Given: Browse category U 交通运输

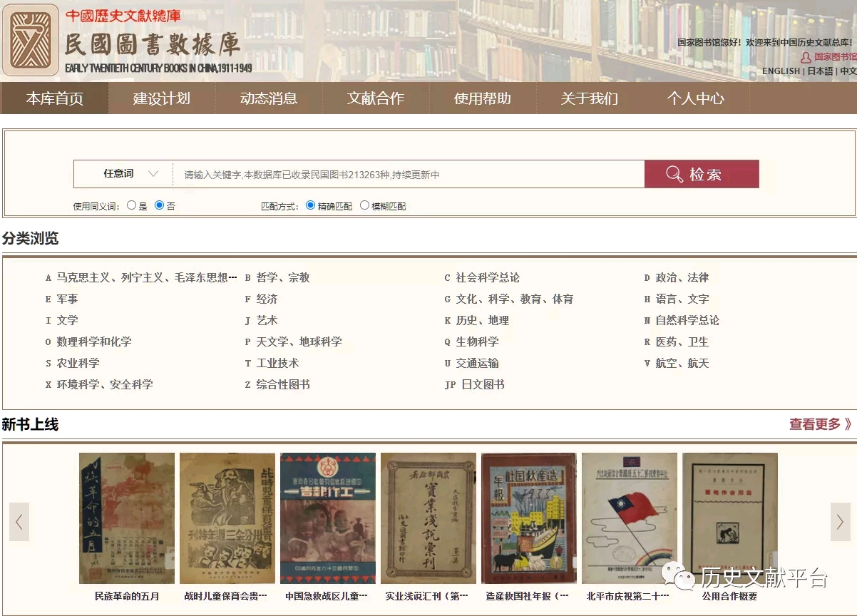Looking at the screenshot, I should tap(471, 363).
